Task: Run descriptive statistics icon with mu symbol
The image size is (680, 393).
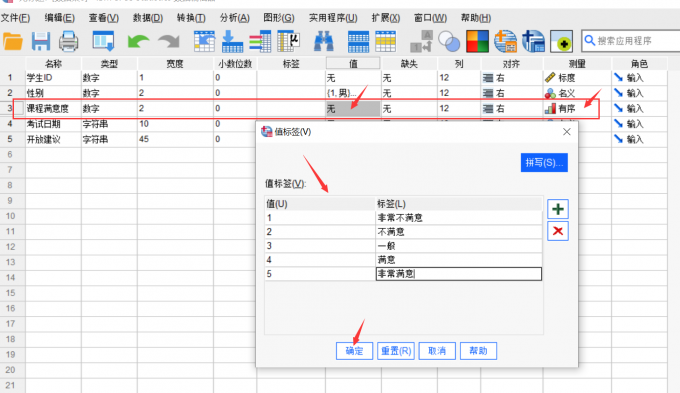Action: 288,42
